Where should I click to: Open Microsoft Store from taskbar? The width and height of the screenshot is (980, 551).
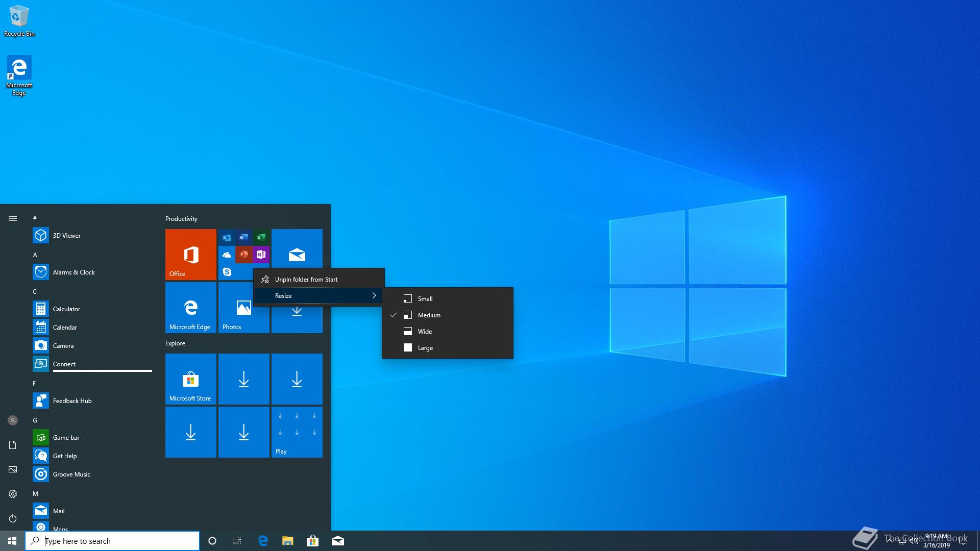[312, 541]
